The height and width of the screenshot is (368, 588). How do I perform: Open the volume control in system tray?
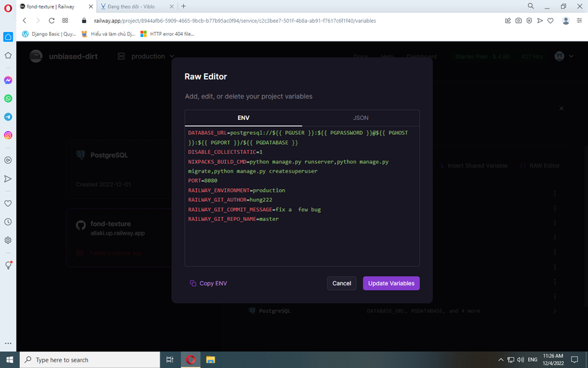pyautogui.click(x=520, y=359)
